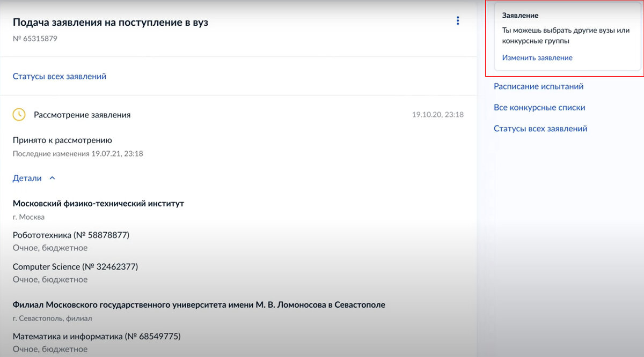Click Филиал МГУ в Севастополе heading
The width and height of the screenshot is (644, 357).
point(199,304)
